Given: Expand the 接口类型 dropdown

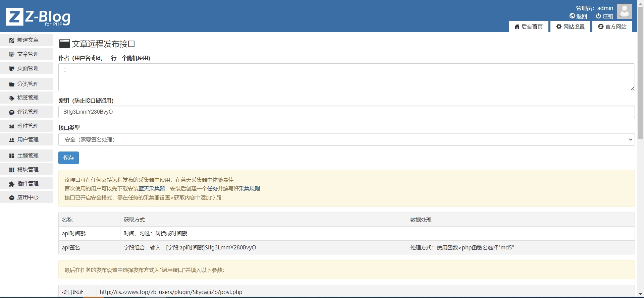Looking at the screenshot, I should pos(346,140).
